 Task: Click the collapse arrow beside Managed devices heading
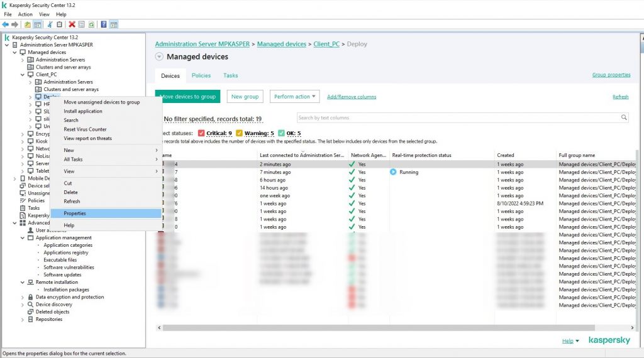159,57
